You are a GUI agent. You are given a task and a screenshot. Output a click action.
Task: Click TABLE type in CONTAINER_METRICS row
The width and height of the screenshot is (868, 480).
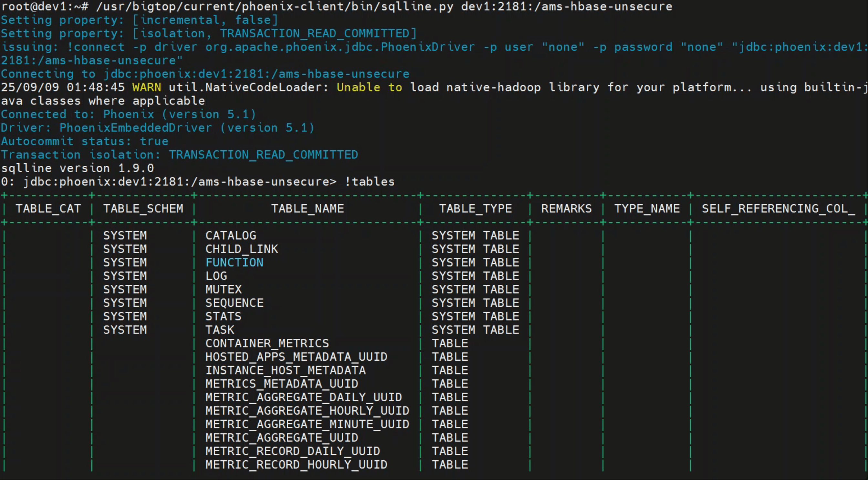point(450,343)
